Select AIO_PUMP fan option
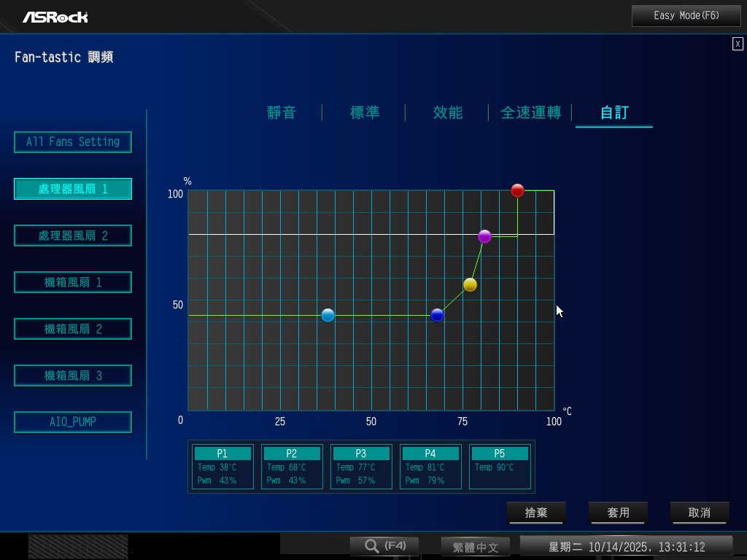 (73, 422)
